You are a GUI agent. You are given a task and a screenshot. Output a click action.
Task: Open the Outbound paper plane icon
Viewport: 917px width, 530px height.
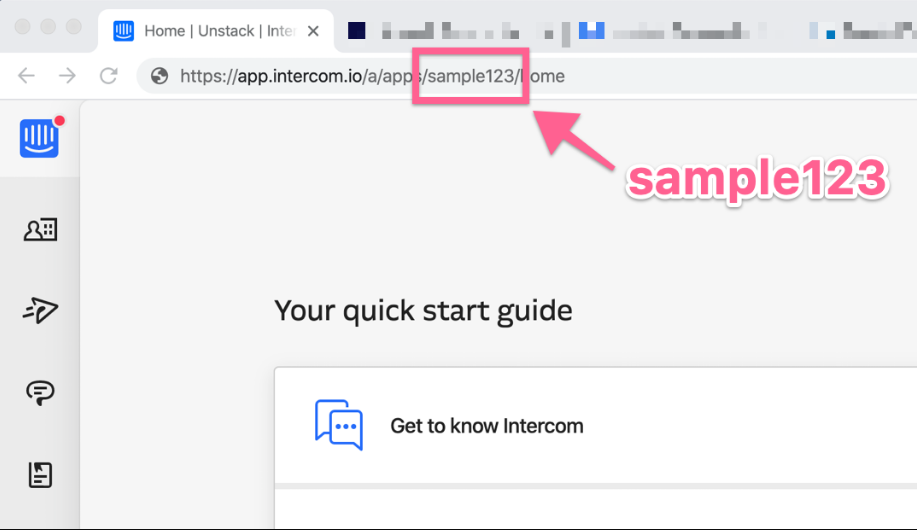(x=40, y=310)
